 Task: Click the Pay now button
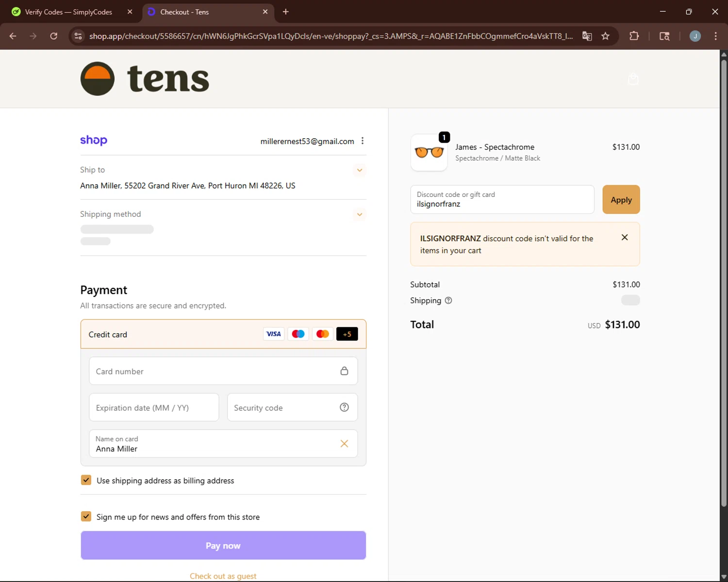(x=223, y=546)
